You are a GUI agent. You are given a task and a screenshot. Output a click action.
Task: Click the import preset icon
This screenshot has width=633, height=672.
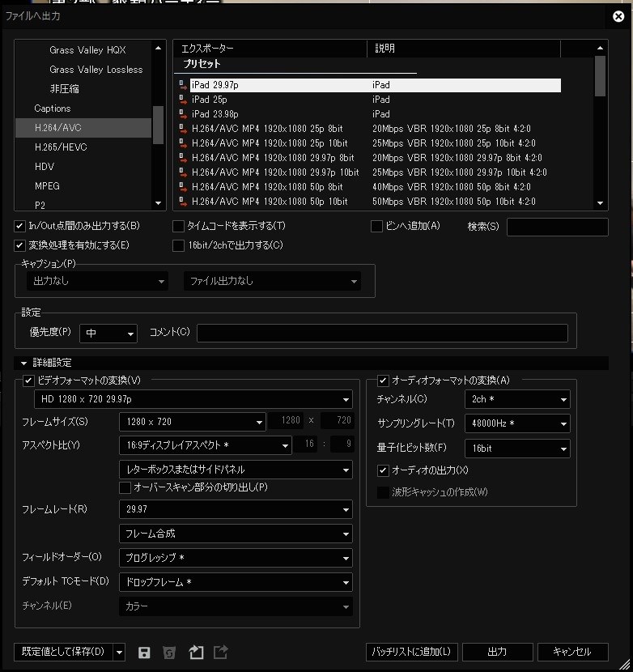(x=196, y=652)
